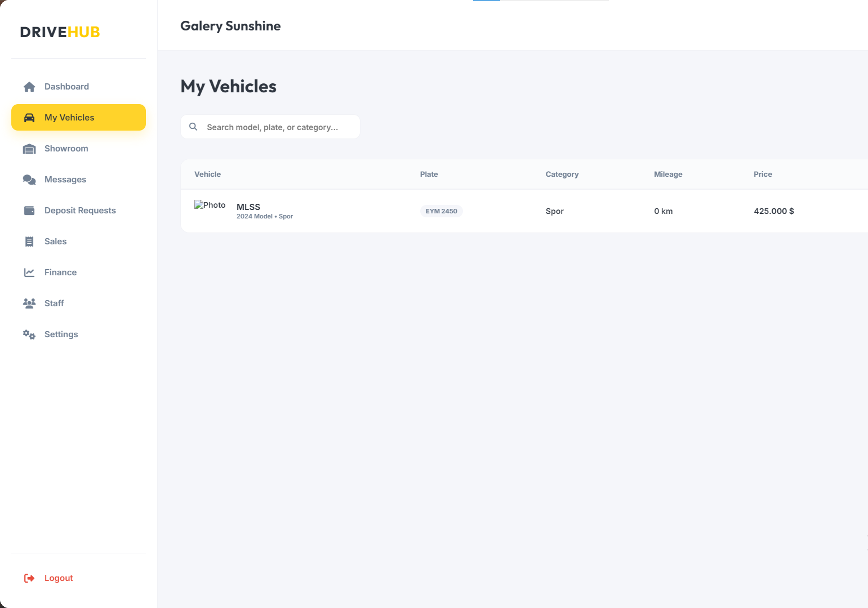868x608 pixels.
Task: Open the MLSS vehicle name
Action: [x=248, y=207]
